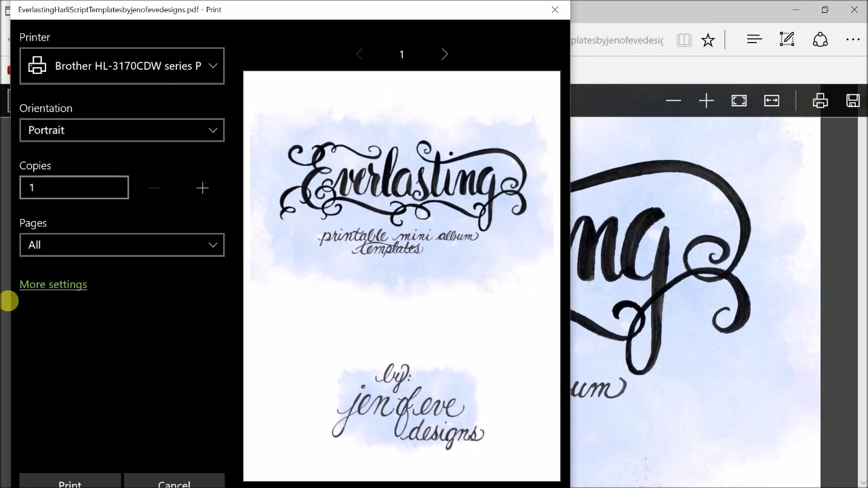Screen dimensions: 868x488
Task: Open the Pages dropdown showing All
Action: pyautogui.click(x=122, y=245)
